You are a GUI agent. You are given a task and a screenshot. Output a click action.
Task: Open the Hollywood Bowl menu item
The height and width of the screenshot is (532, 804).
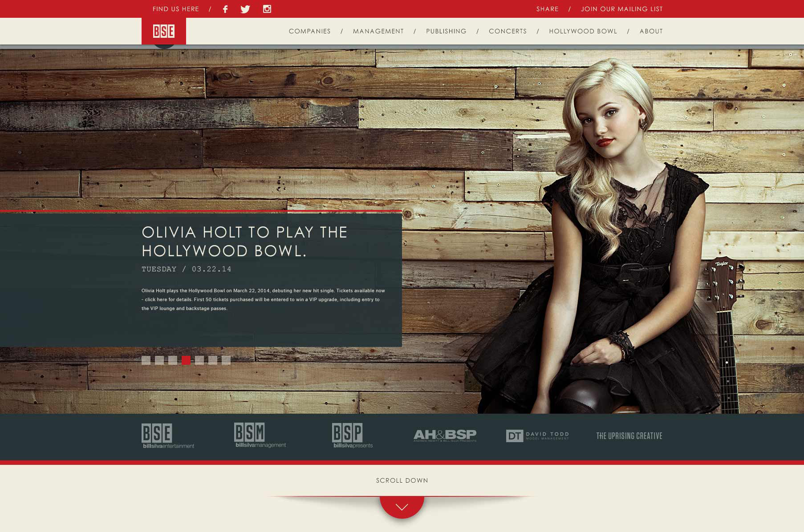click(x=583, y=31)
